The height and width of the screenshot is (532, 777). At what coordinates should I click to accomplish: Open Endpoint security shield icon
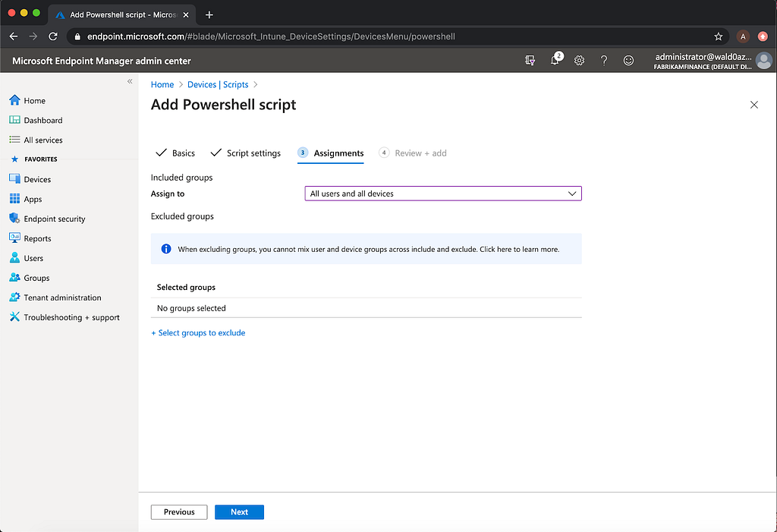tap(14, 219)
